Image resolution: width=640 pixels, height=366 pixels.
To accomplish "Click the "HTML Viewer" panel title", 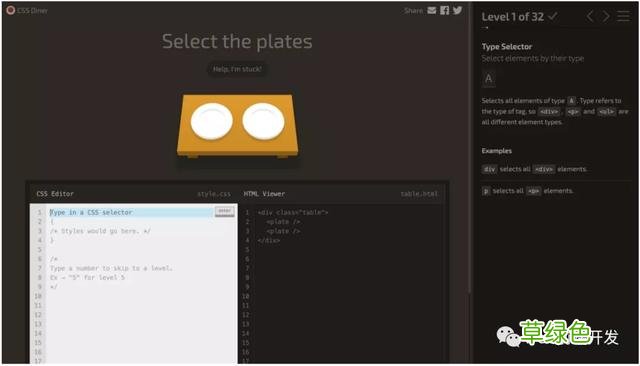I will (264, 194).
